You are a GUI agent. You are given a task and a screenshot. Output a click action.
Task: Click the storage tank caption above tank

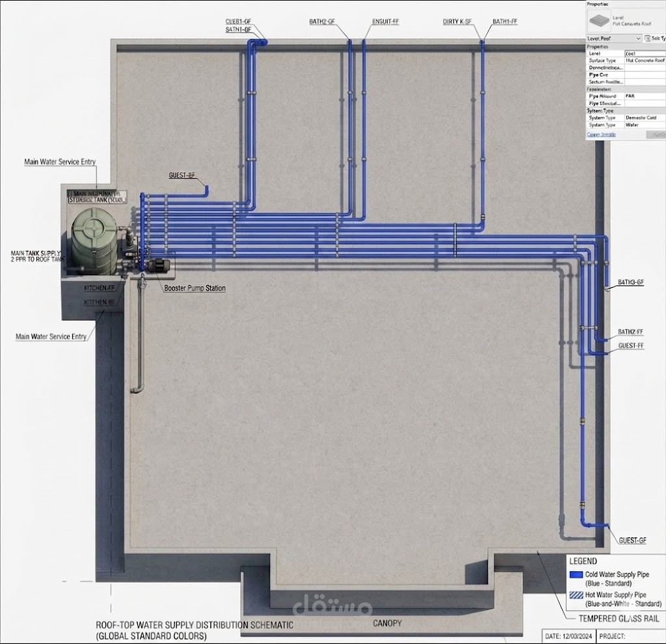coord(98,196)
